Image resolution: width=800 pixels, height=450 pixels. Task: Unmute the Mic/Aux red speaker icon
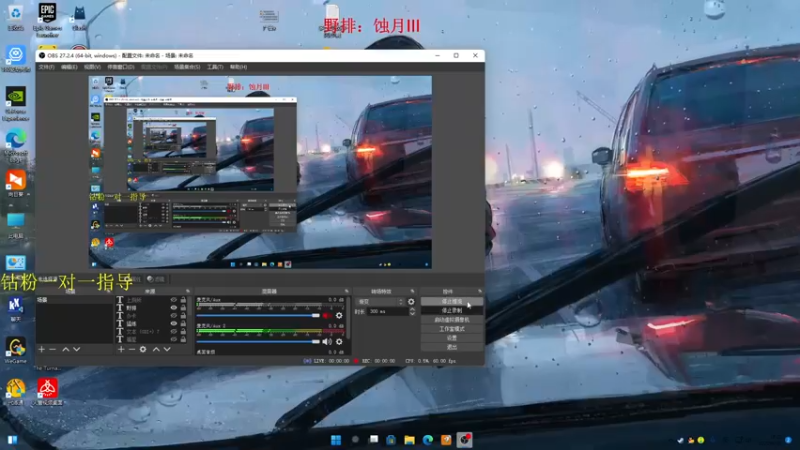[327, 316]
